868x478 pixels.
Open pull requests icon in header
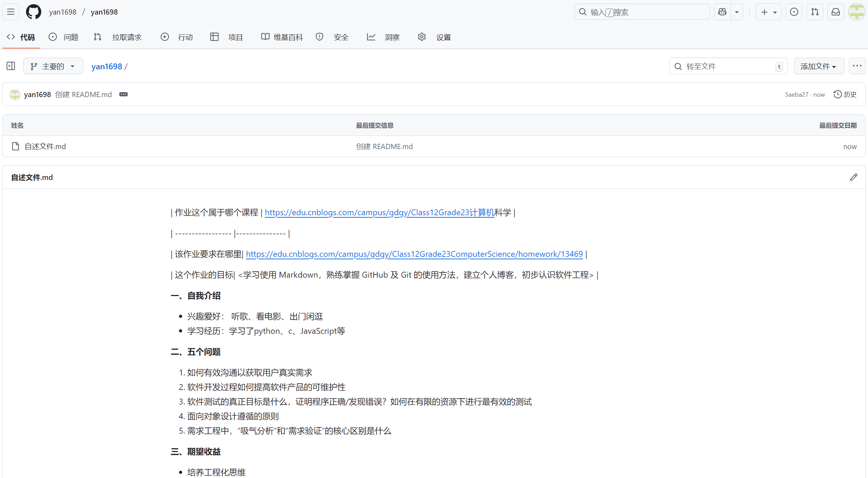[815, 12]
